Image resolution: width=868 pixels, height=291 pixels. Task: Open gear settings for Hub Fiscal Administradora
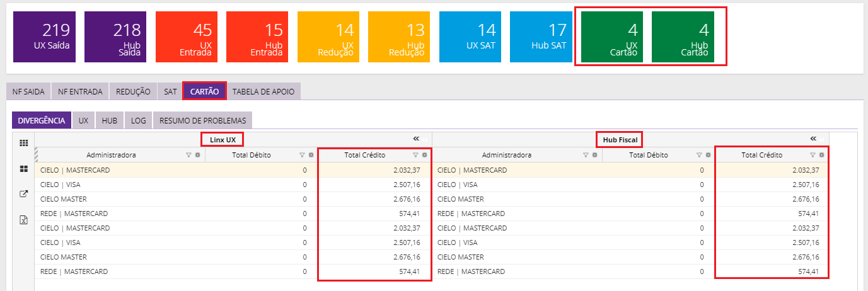[594, 155]
